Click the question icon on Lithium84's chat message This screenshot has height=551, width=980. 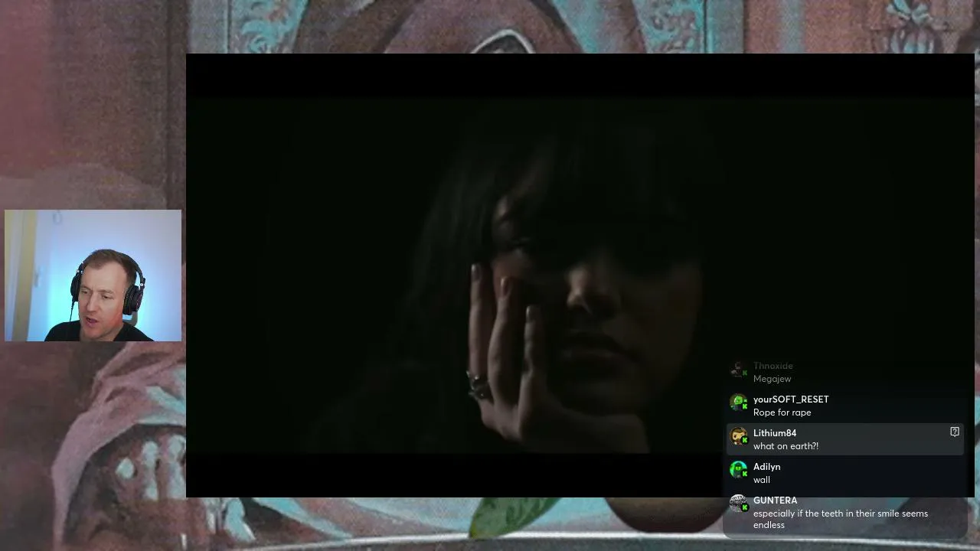[955, 432]
